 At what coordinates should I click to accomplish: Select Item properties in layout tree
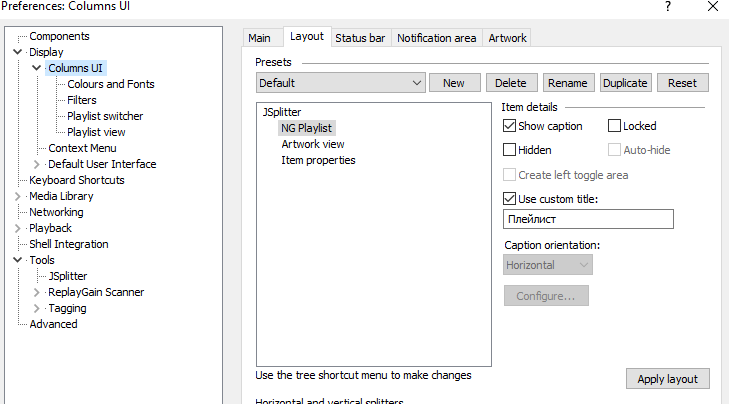(x=318, y=160)
